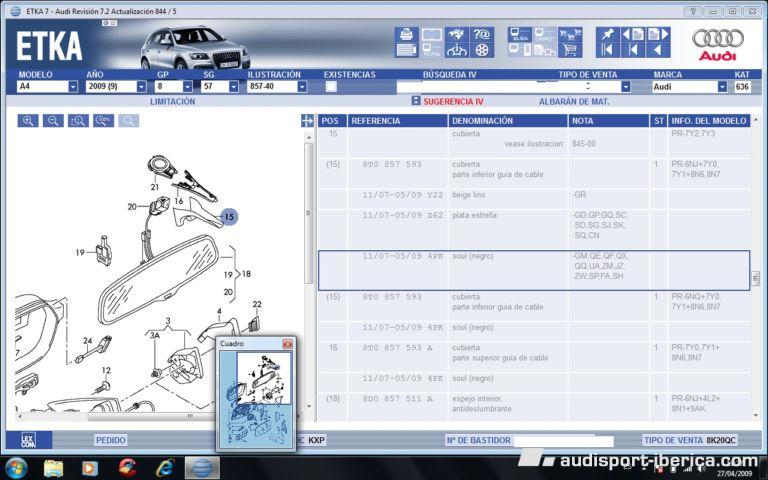Select the 'plata estrella' Z62 row
Screen dimensions: 768x480
(x=534, y=230)
